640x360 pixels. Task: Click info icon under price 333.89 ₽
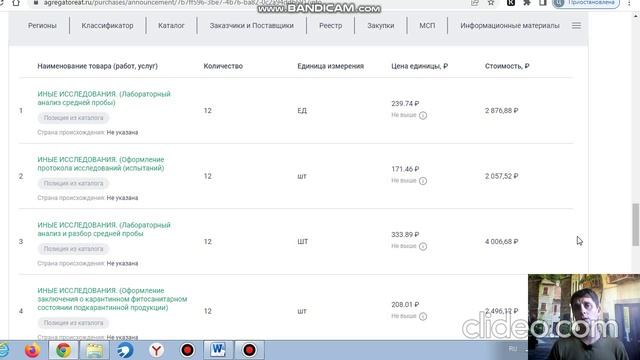pyautogui.click(x=423, y=246)
